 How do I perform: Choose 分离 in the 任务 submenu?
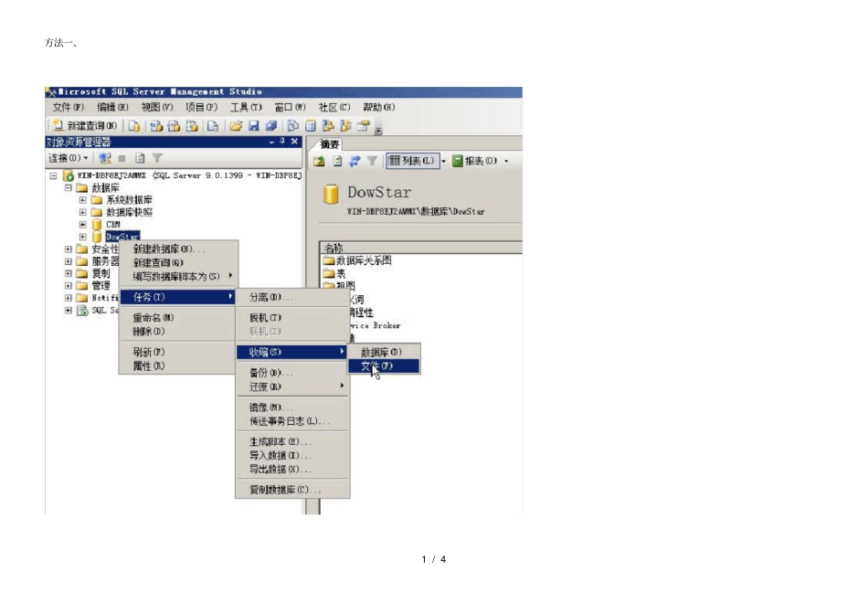coord(292,297)
